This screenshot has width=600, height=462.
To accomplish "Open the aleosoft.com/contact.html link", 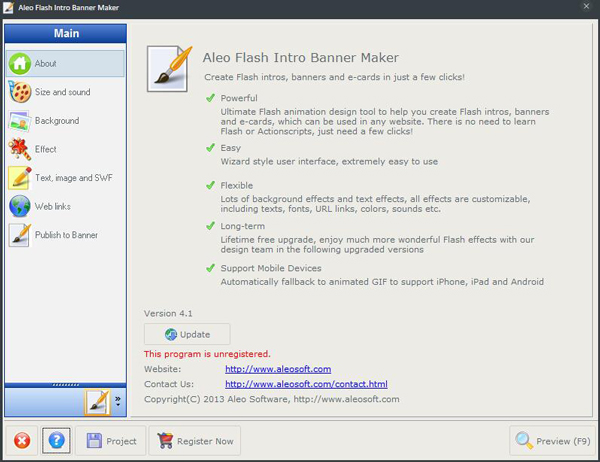I will coord(306,384).
